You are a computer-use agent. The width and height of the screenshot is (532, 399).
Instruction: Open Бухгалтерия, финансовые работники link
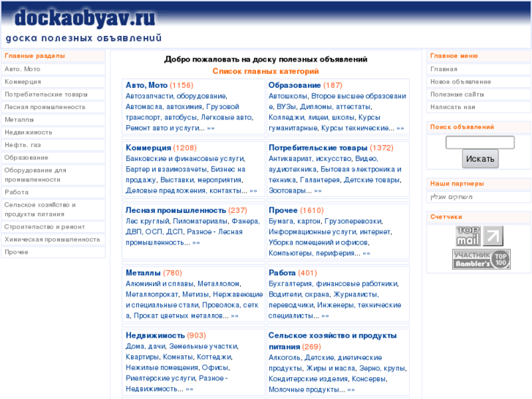click(x=333, y=283)
